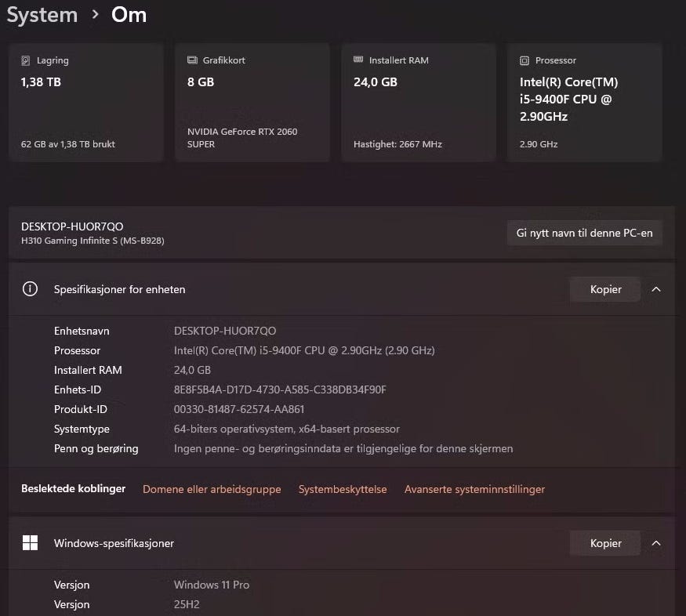Click the processor chip icon beside Prosessor
The image size is (686, 616).
[524, 60]
